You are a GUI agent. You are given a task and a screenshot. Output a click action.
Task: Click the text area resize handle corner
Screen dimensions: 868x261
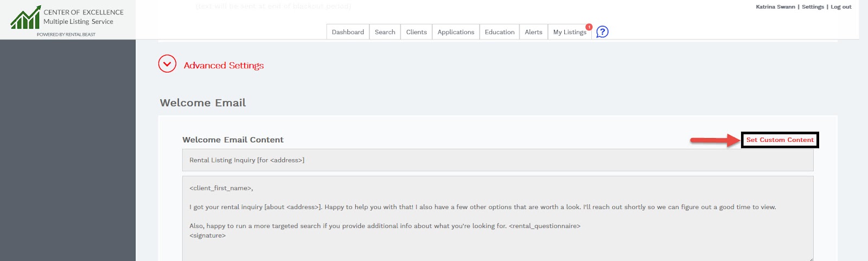point(811,259)
